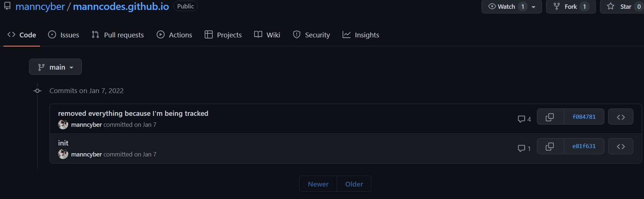Switch to the Issues tab
Viewport: 644px width, 199px height.
pyautogui.click(x=64, y=35)
